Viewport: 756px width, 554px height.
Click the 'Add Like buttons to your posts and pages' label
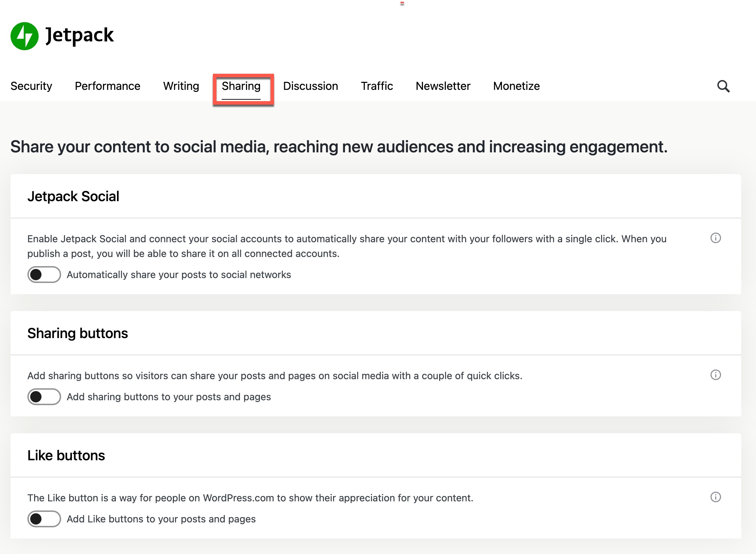pos(161,519)
